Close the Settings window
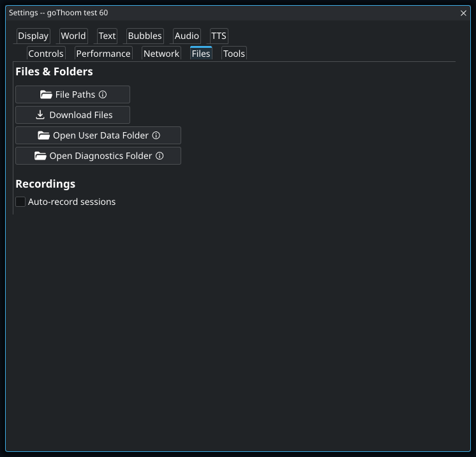 coord(463,13)
